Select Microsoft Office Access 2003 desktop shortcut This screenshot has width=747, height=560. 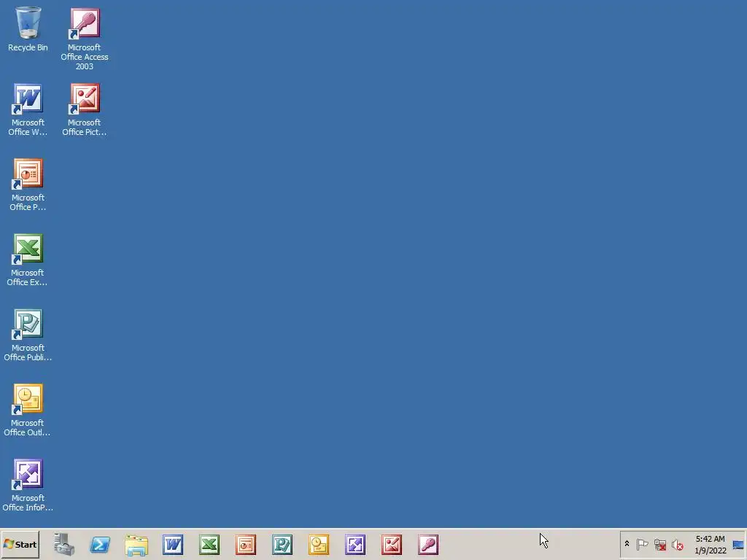(85, 39)
